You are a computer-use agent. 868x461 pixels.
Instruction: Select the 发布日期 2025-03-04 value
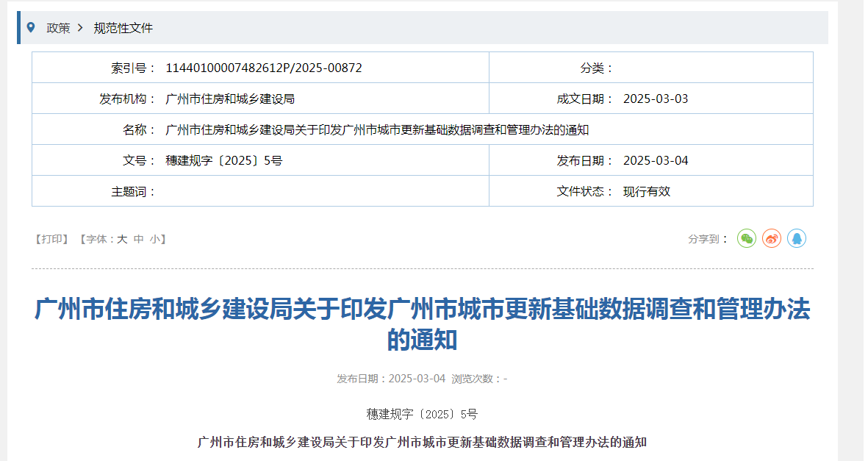[655, 160]
